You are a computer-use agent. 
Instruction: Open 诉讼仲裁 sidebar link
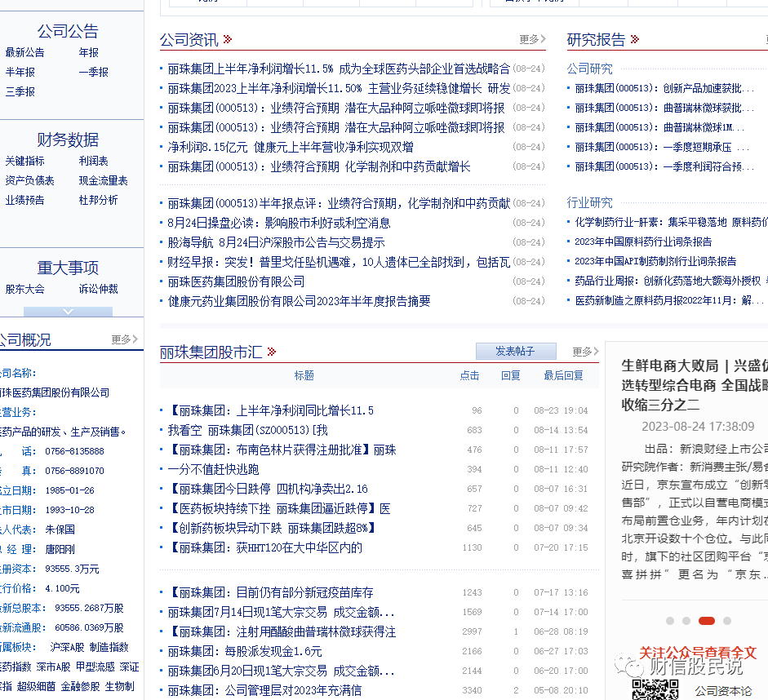tap(99, 290)
